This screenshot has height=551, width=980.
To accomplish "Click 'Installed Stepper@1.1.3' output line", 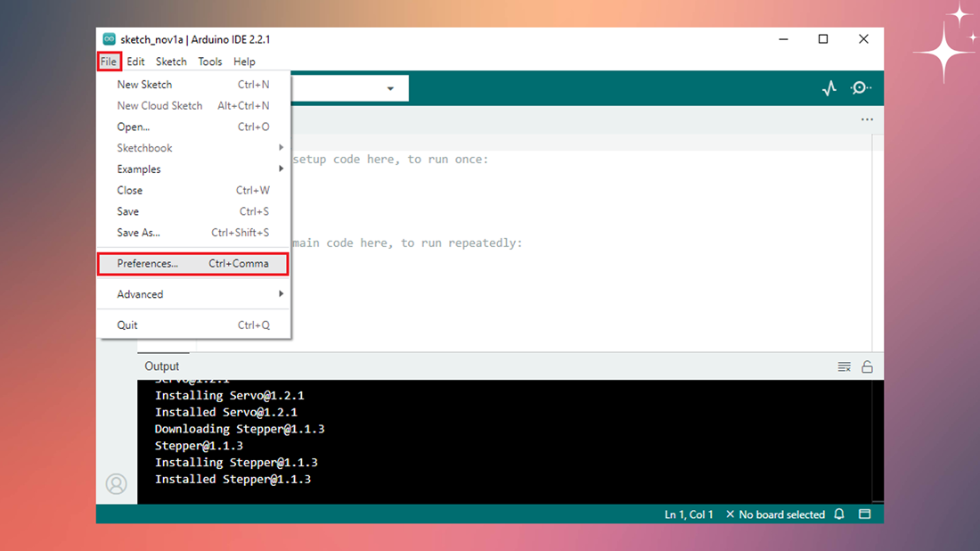I will click(x=233, y=479).
